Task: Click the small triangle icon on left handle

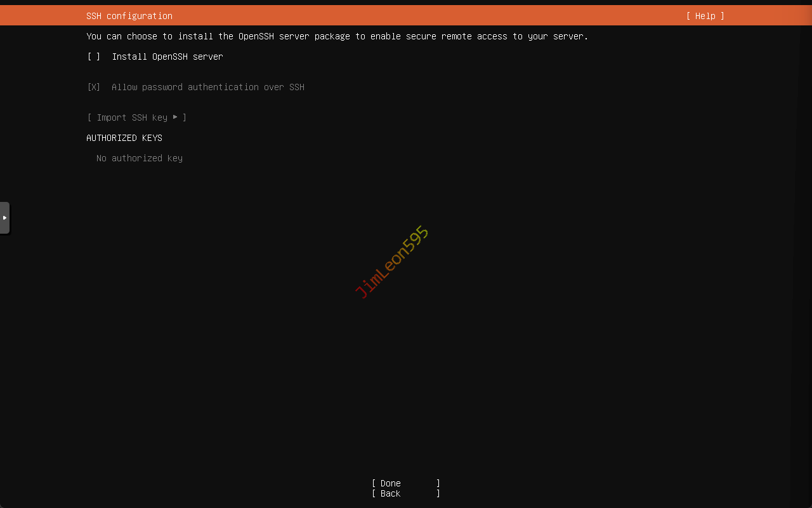Action: coord(4,218)
